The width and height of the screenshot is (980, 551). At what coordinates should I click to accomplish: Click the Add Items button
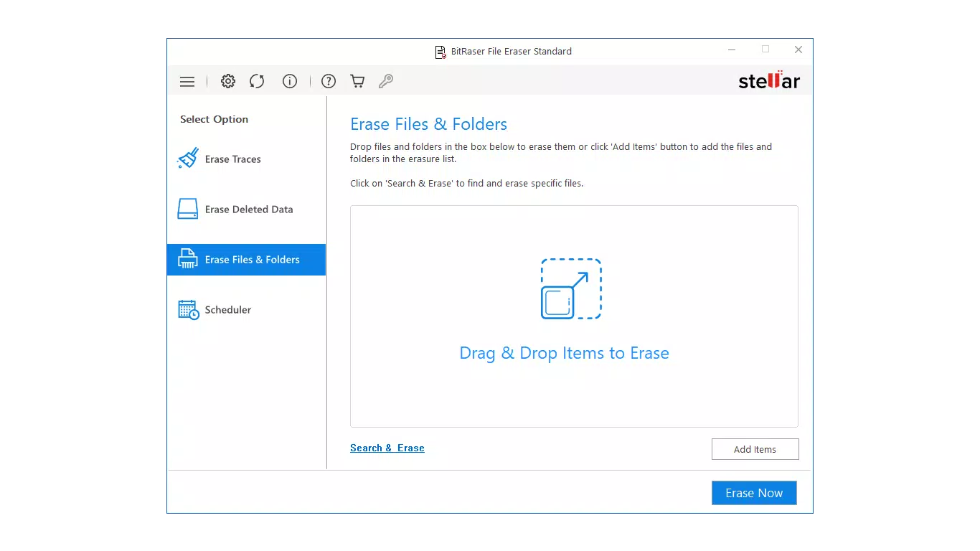755,449
